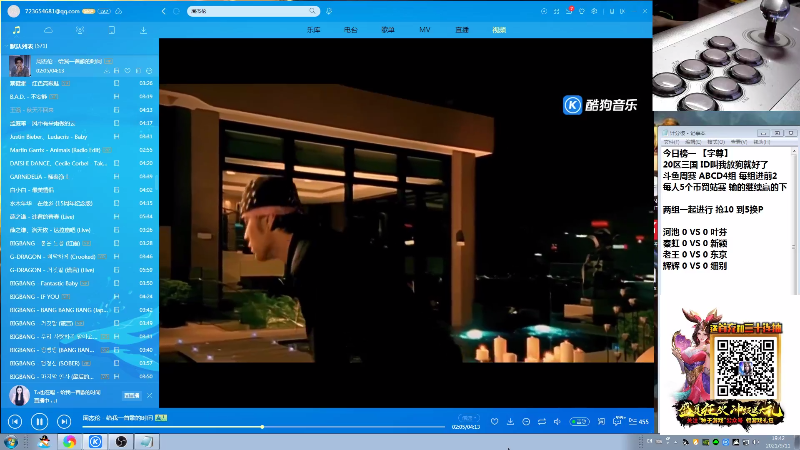
Task: Open the Notepad taskbar icon
Action: click(x=146, y=441)
